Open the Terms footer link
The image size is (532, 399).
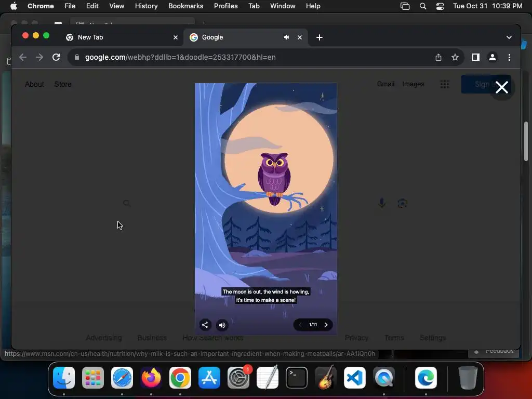[394, 338]
